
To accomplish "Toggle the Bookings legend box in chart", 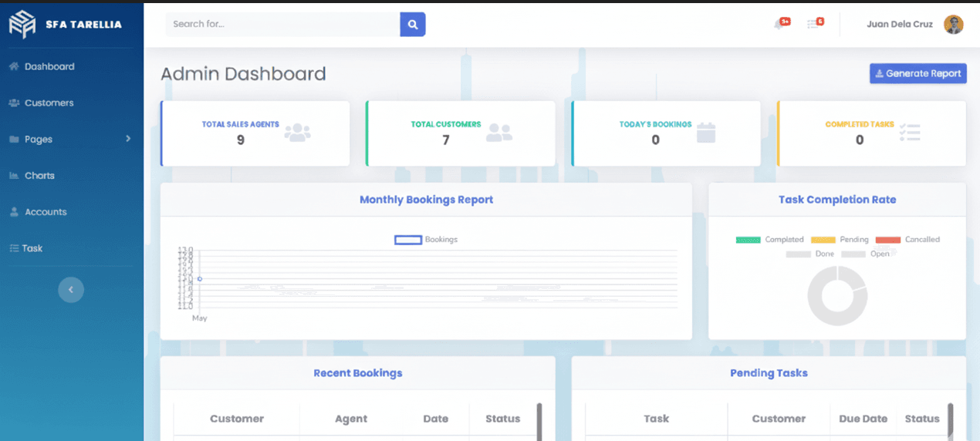I will (x=408, y=240).
